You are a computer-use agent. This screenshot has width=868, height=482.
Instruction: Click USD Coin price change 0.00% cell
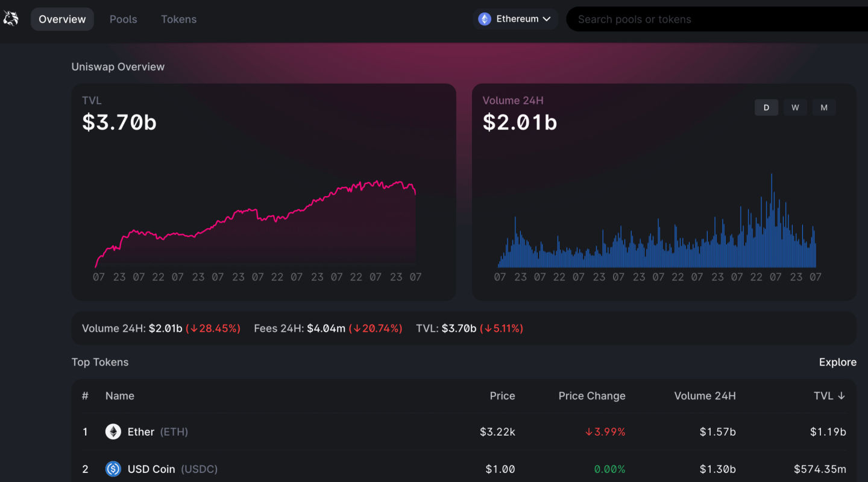tap(609, 469)
